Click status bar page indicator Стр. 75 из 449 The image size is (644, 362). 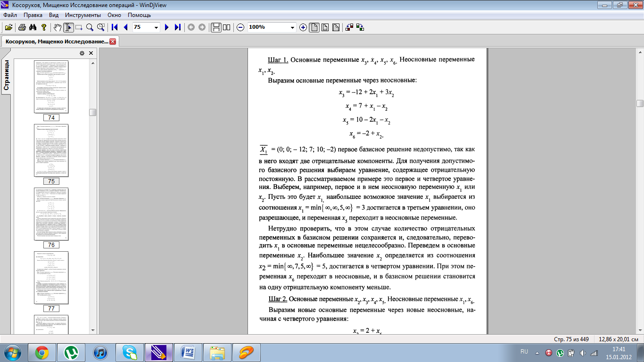(x=572, y=339)
